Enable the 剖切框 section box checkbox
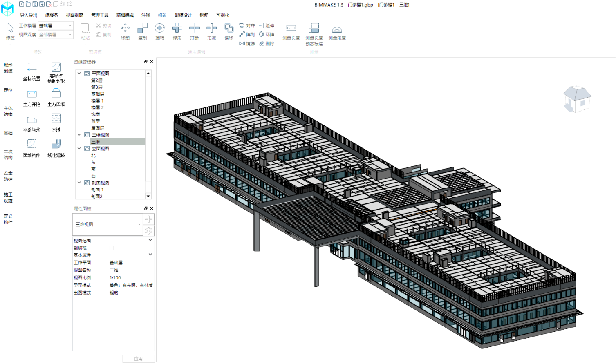 [x=112, y=248]
